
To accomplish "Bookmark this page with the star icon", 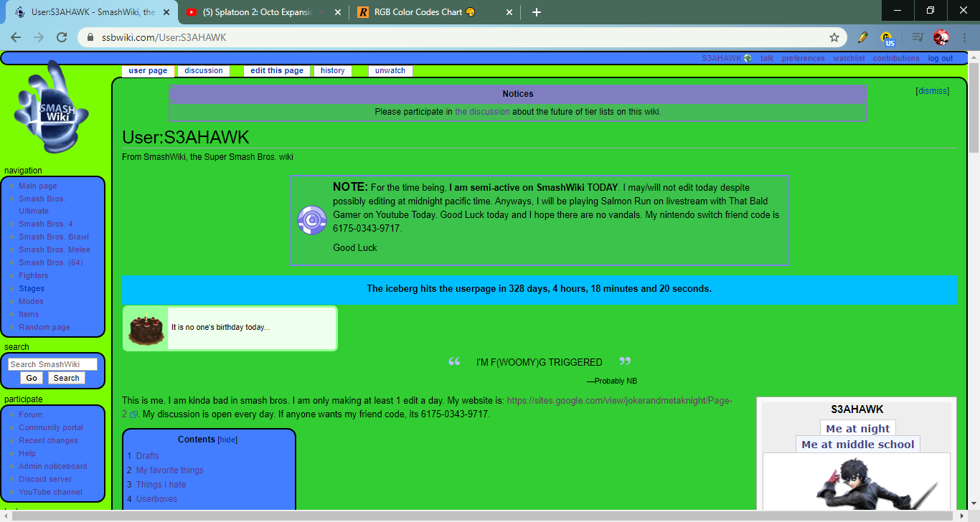I will coord(834,37).
